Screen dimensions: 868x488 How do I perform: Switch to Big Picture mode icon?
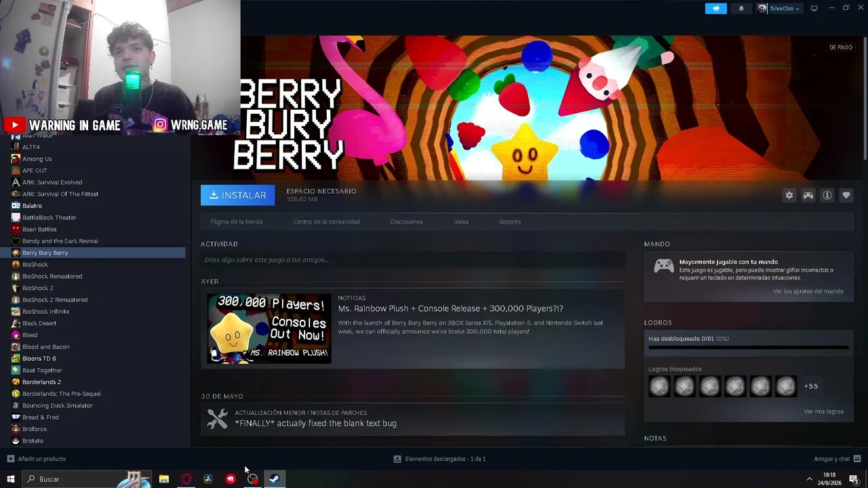pos(814,8)
